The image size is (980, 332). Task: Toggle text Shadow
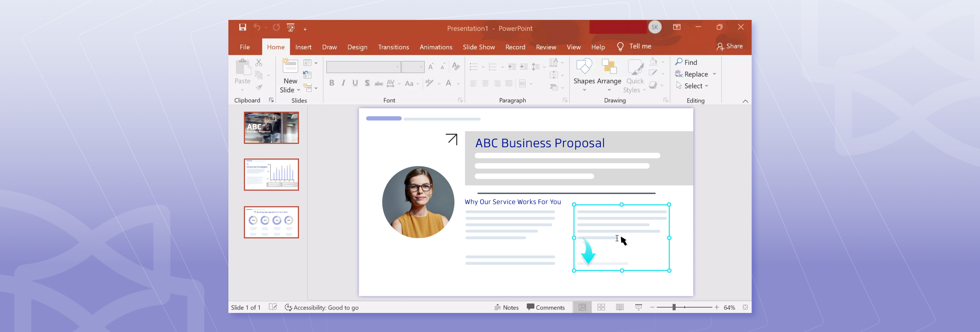pos(367,83)
